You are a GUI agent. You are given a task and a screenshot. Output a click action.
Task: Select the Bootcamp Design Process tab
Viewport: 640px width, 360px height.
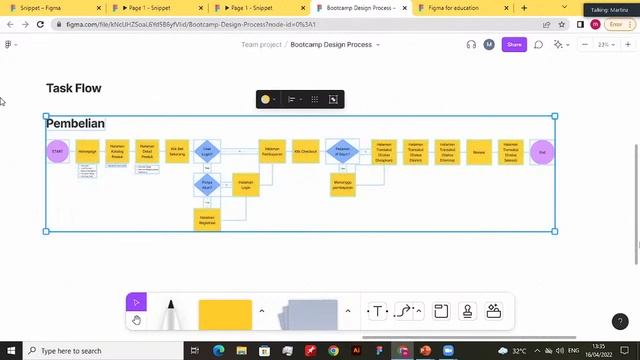[x=361, y=8]
